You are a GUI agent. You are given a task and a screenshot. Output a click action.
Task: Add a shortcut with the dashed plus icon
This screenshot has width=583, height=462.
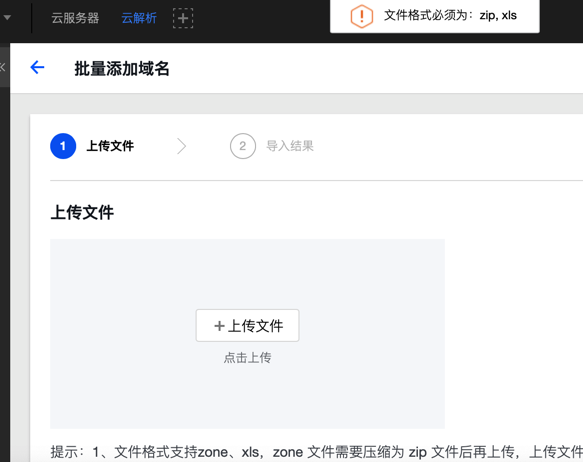coord(183,18)
